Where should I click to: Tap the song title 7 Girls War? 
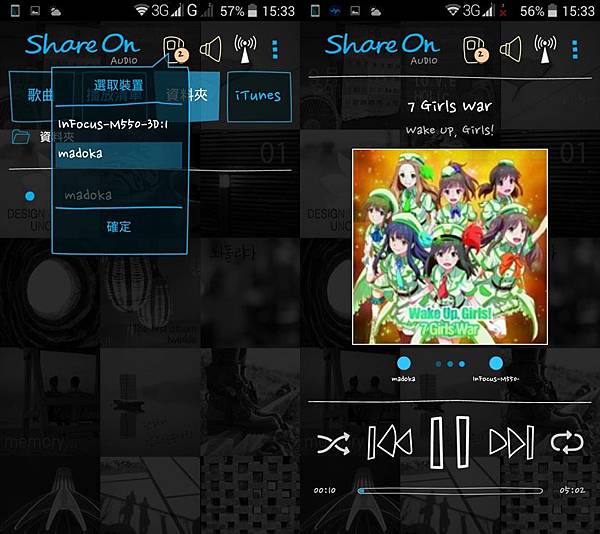[450, 106]
